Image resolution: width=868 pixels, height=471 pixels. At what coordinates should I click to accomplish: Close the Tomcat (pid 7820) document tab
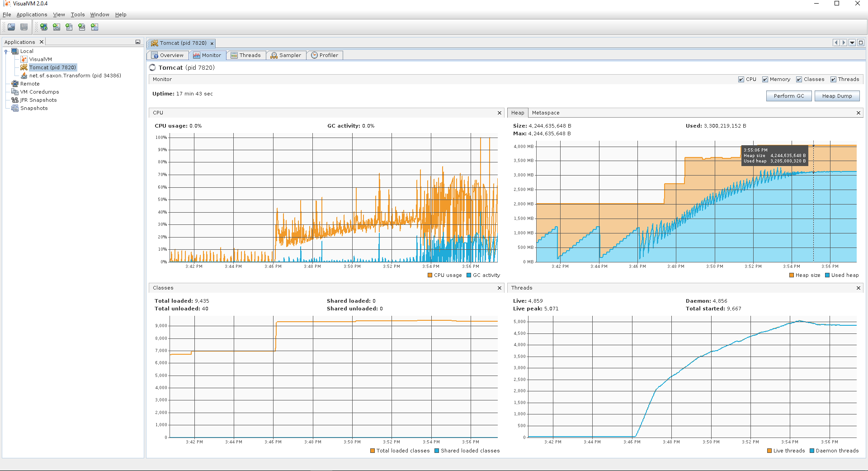click(x=212, y=43)
